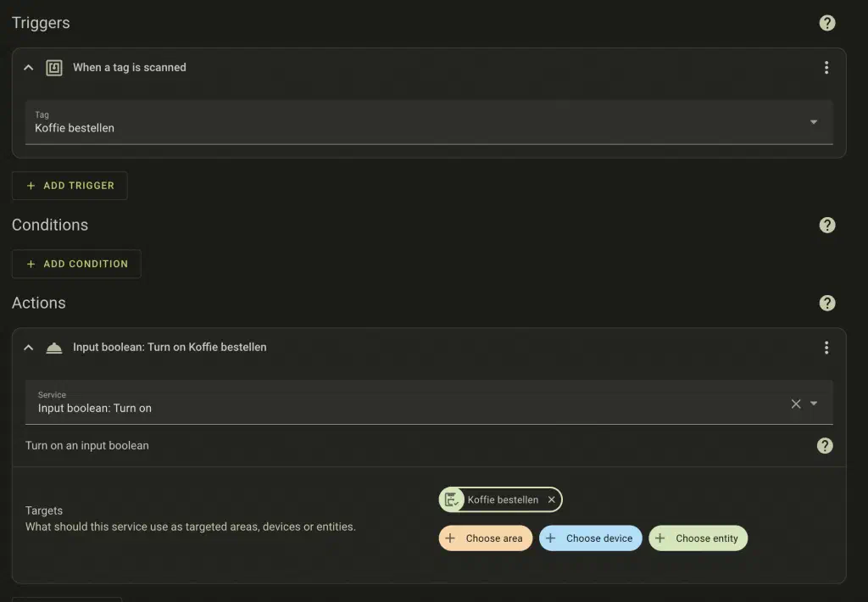Click the Add Condition button
This screenshot has height=602, width=868.
click(76, 264)
